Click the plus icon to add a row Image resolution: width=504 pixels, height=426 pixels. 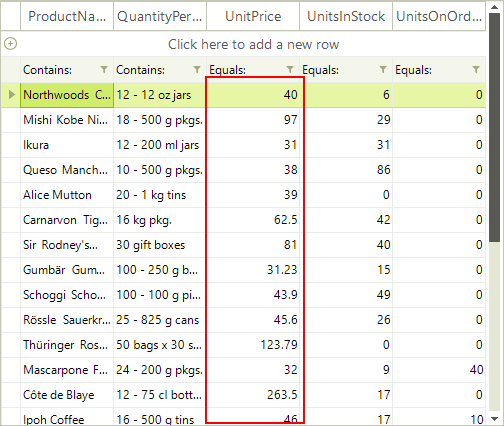pos(10,44)
